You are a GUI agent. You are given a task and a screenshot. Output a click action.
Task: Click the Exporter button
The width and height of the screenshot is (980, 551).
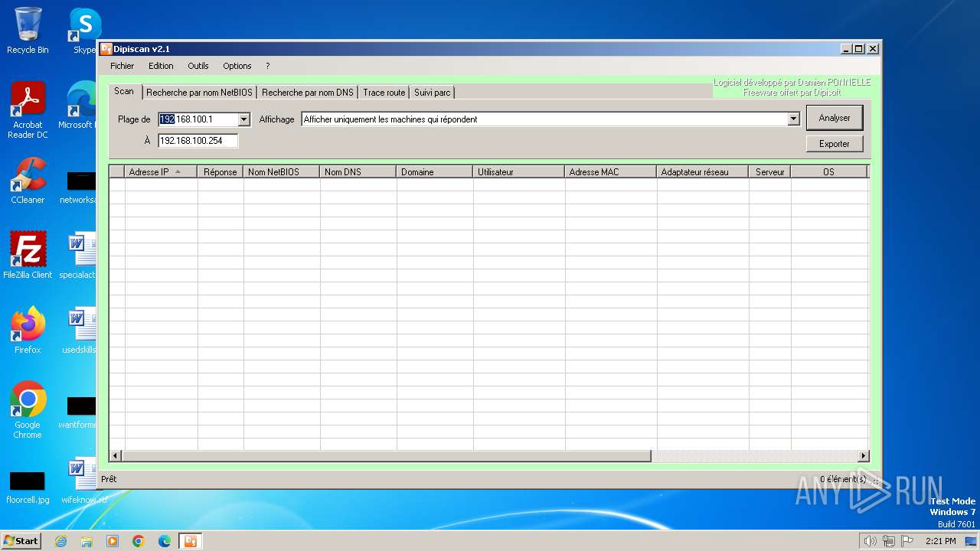coord(835,144)
